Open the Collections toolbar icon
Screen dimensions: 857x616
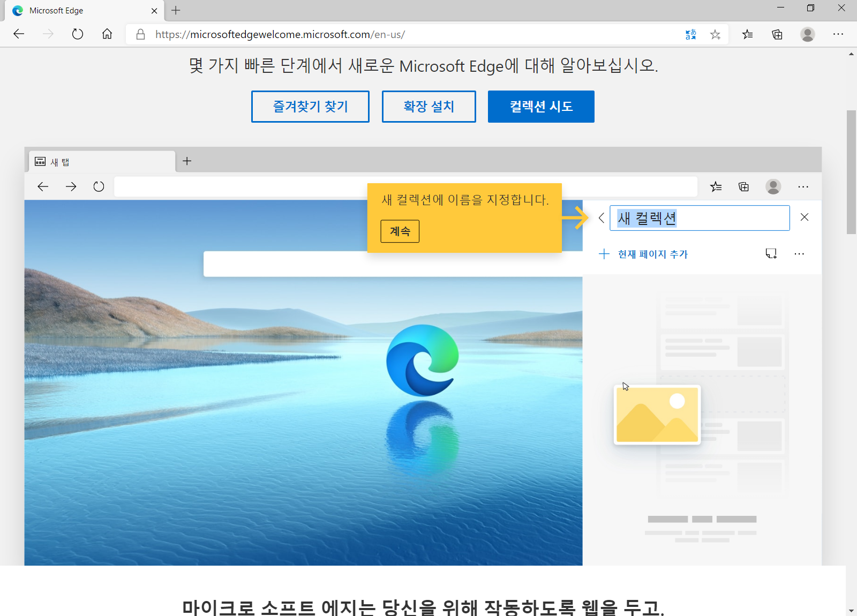point(777,34)
